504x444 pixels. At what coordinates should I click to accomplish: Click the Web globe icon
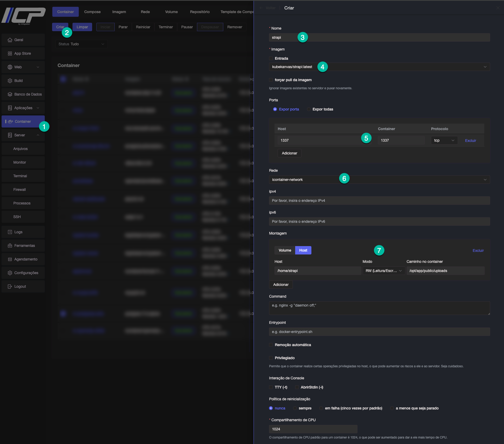pos(10,67)
